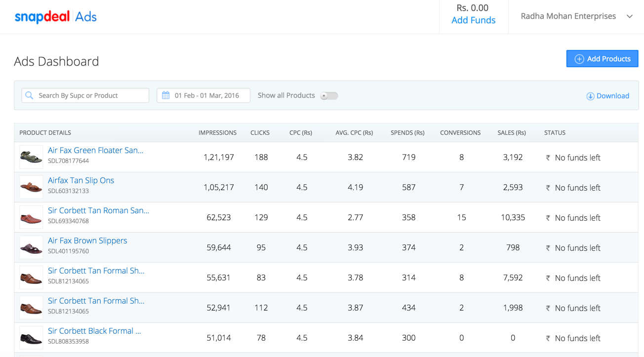Open Sir Corbett Tan Roman San... product

tap(98, 210)
